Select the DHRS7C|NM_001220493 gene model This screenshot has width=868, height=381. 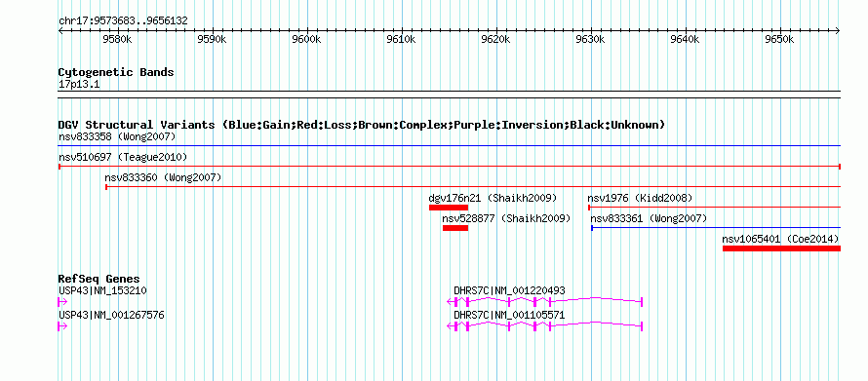coord(544,301)
